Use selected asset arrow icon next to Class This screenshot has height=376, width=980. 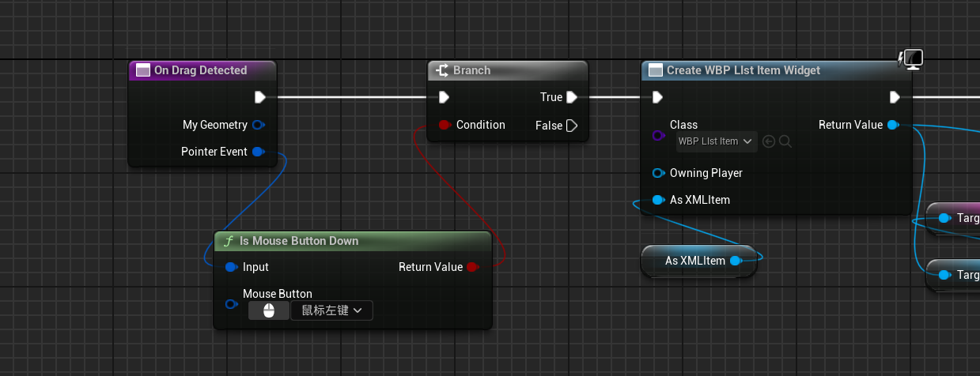(x=769, y=141)
